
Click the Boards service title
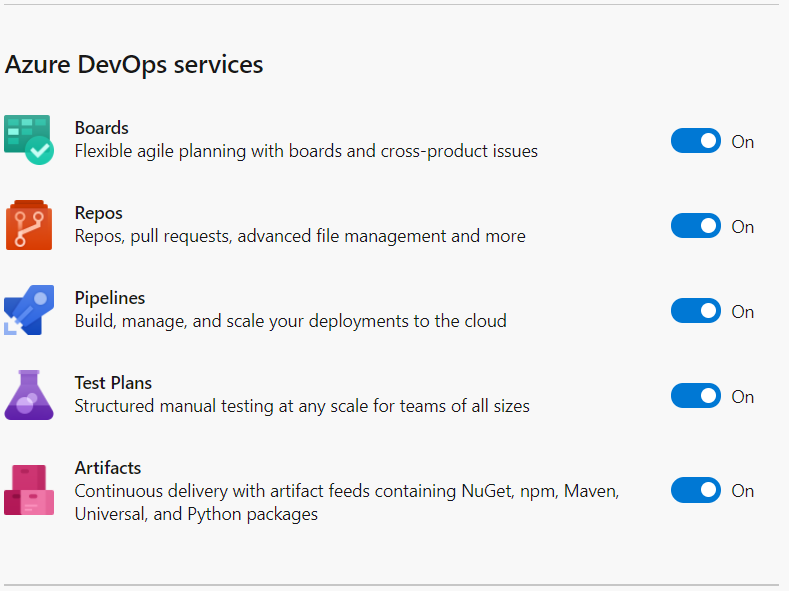(x=102, y=128)
